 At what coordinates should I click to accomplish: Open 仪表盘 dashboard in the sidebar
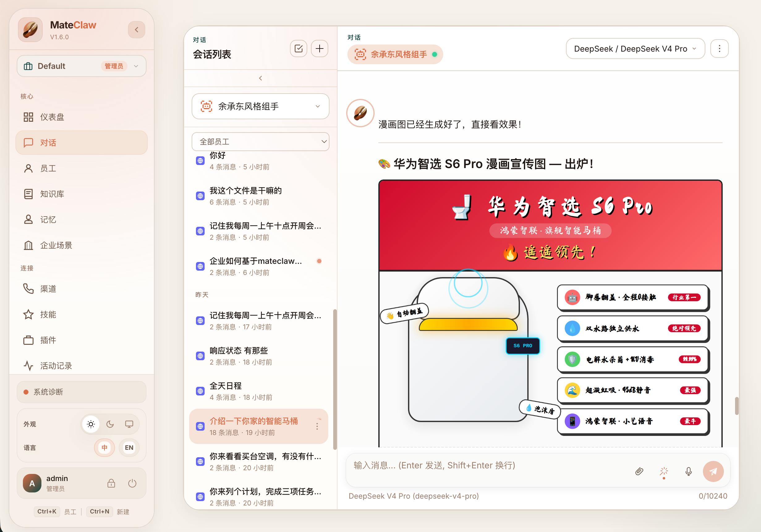pyautogui.click(x=82, y=117)
